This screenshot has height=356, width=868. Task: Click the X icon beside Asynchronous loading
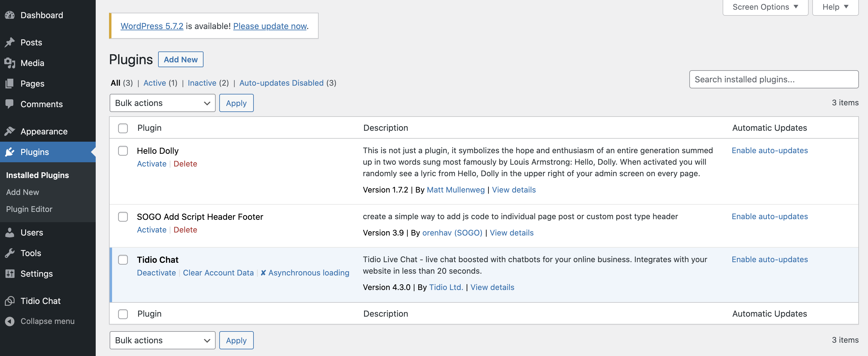click(263, 273)
